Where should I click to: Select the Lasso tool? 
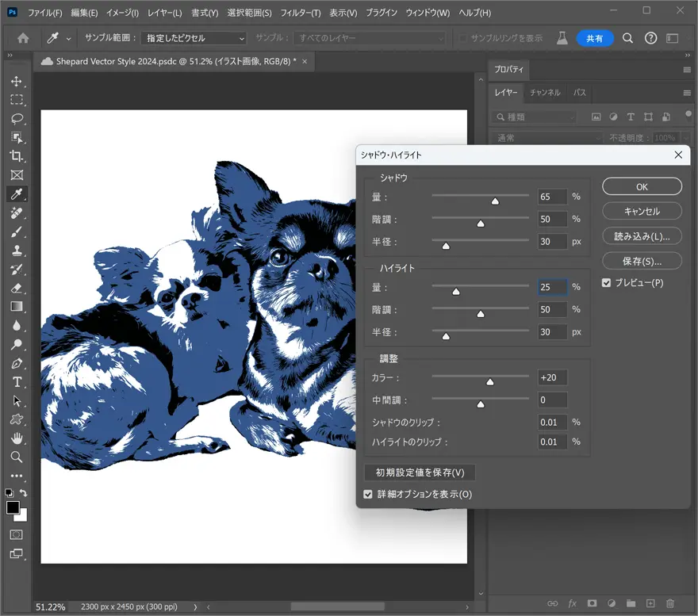pos(17,119)
